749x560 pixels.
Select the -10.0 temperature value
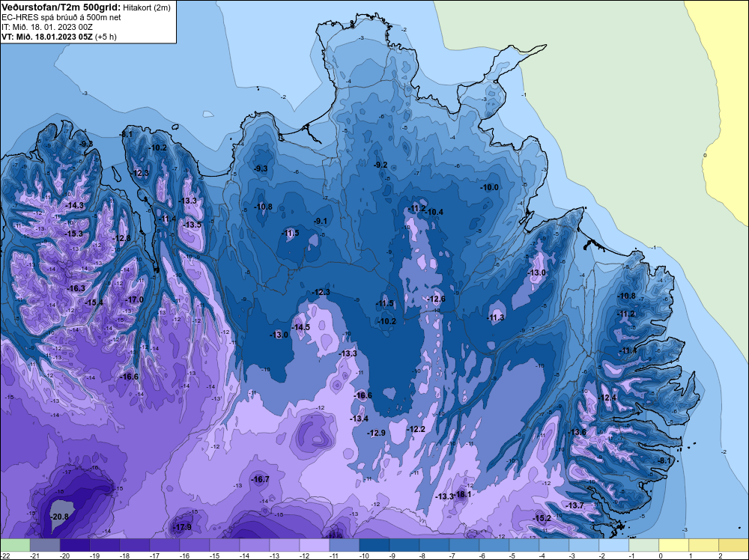tap(490, 187)
